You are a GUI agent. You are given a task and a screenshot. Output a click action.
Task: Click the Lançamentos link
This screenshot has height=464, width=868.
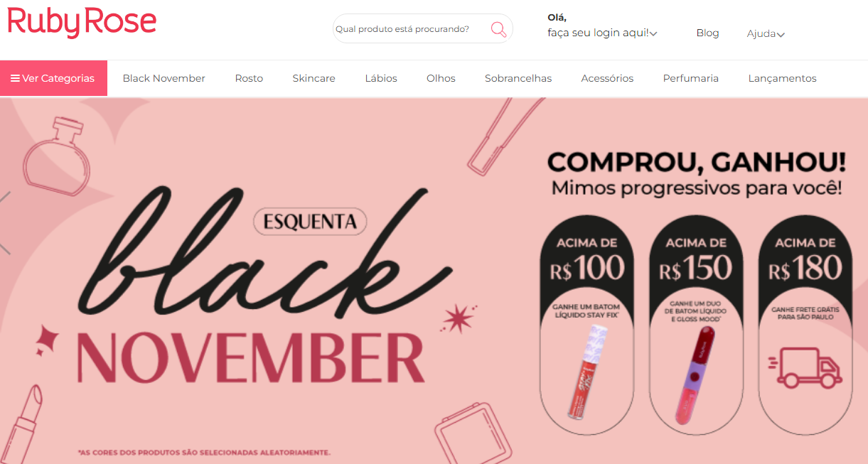point(782,78)
